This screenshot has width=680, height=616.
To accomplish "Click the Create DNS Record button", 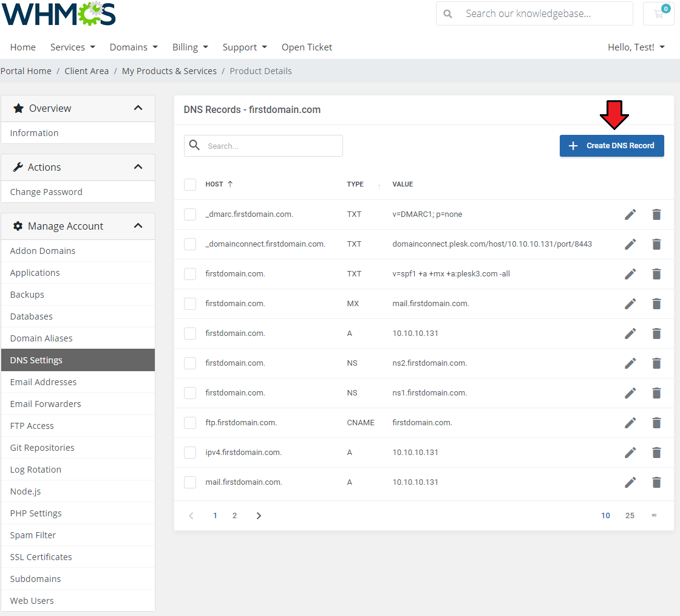I will tap(611, 146).
